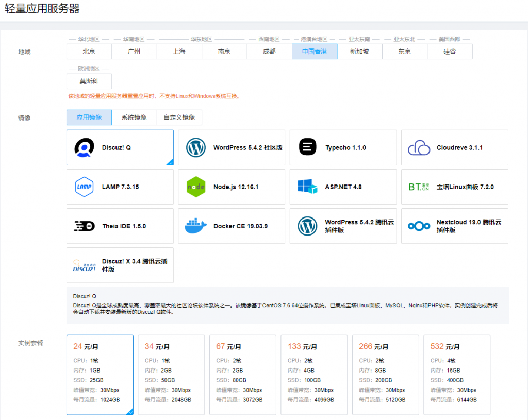This screenshot has height=420, width=528.
Task: Select the ASP.NET 4.8 Windows icon
Action: [x=307, y=187]
